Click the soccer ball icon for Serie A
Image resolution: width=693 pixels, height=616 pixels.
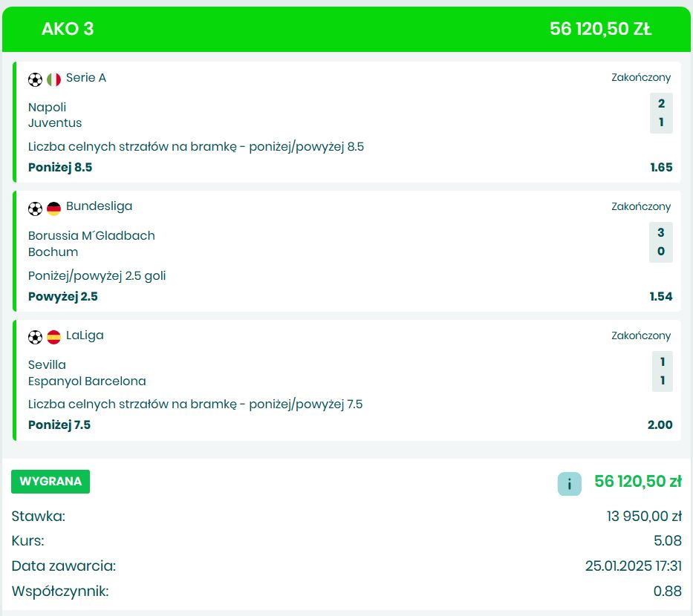pyautogui.click(x=36, y=79)
